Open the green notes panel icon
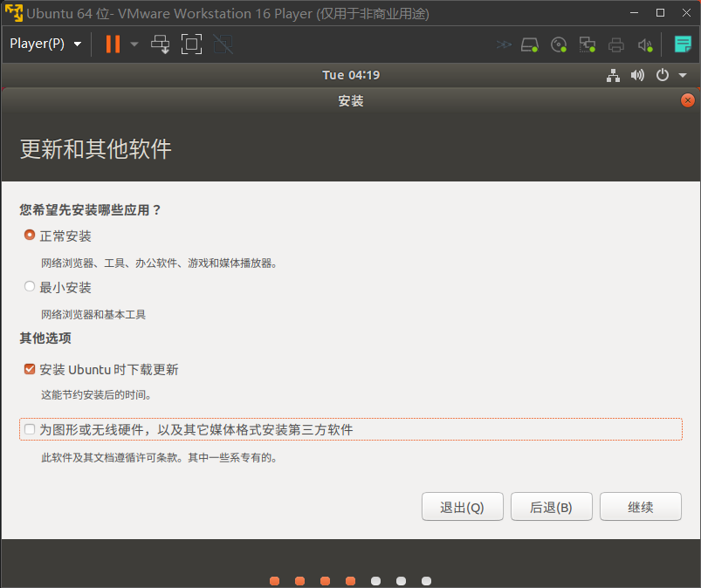The width and height of the screenshot is (701, 588). tap(682, 44)
